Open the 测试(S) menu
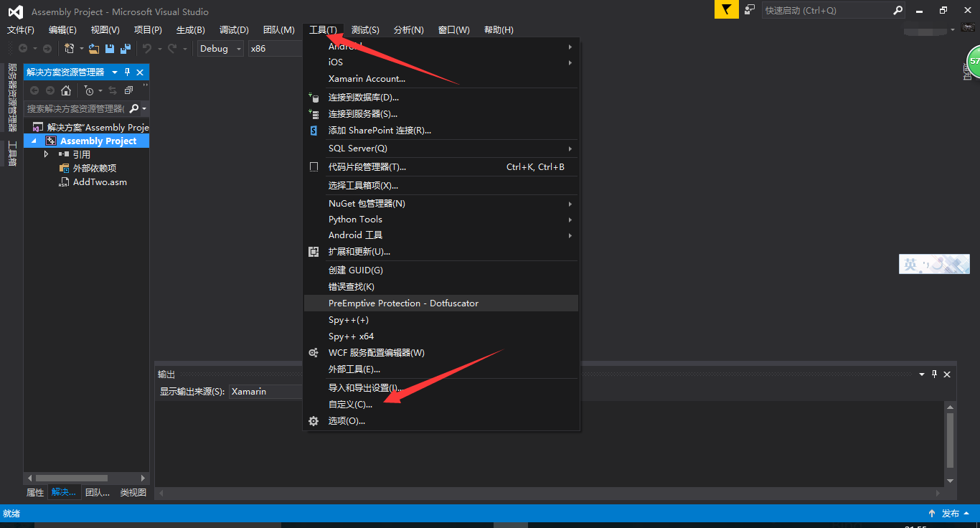 click(x=365, y=29)
